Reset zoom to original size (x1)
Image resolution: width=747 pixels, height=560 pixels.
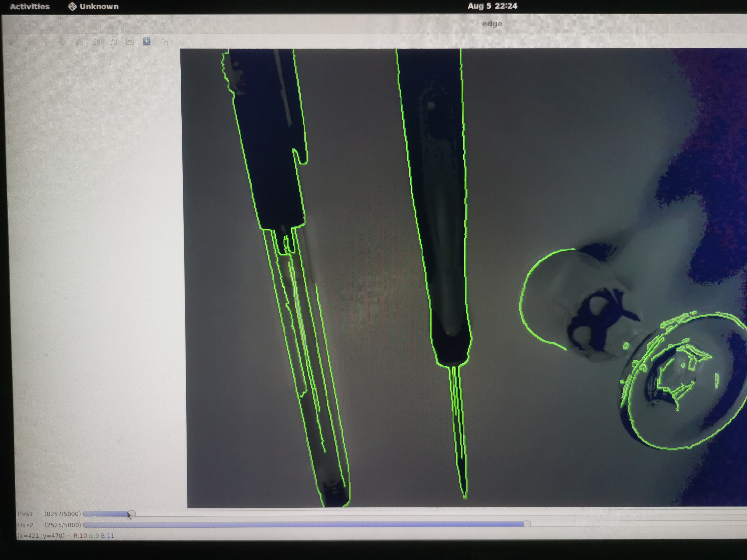coord(79,42)
